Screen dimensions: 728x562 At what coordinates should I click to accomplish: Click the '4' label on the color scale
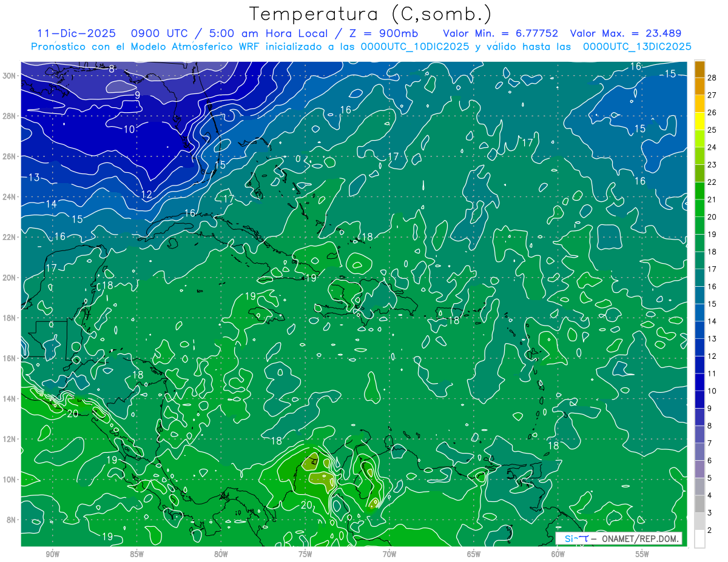(710, 495)
